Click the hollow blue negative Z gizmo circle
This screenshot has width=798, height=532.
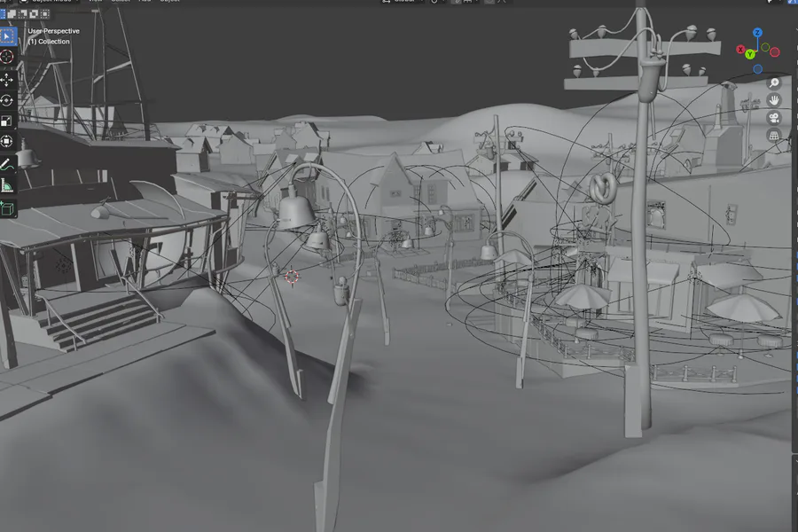tap(758, 69)
